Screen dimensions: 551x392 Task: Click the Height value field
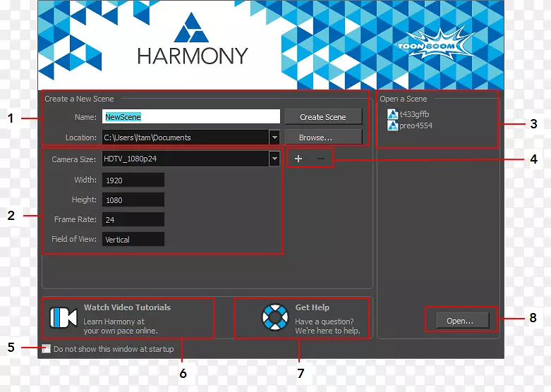(133, 200)
